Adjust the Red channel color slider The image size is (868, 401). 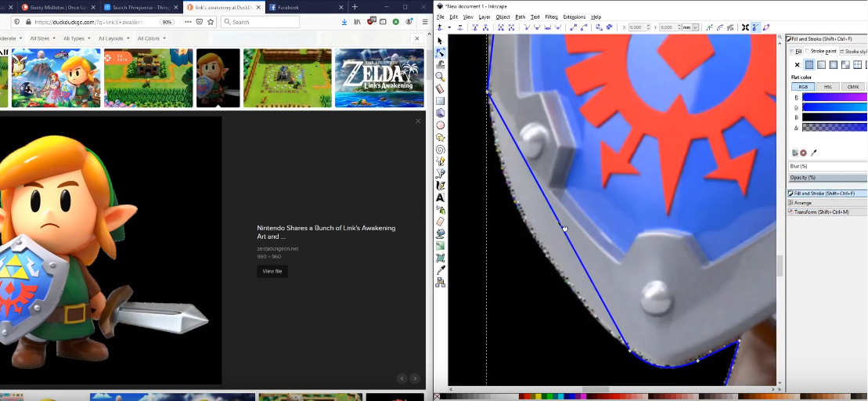[x=834, y=97]
